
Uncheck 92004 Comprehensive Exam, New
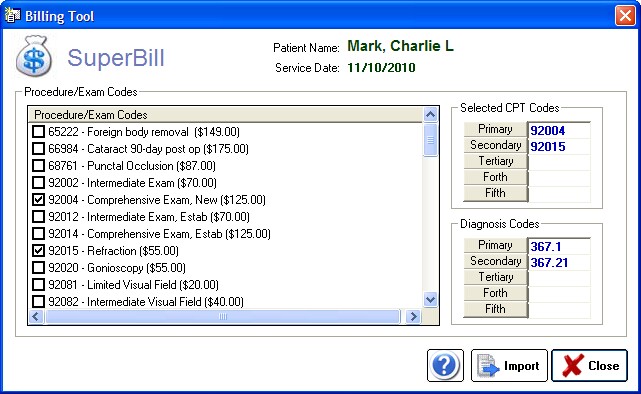(x=38, y=199)
